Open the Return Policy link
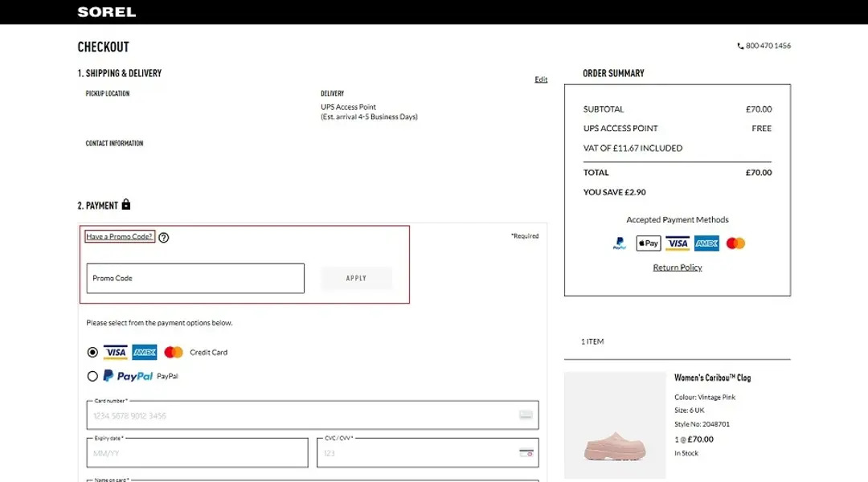 click(677, 268)
